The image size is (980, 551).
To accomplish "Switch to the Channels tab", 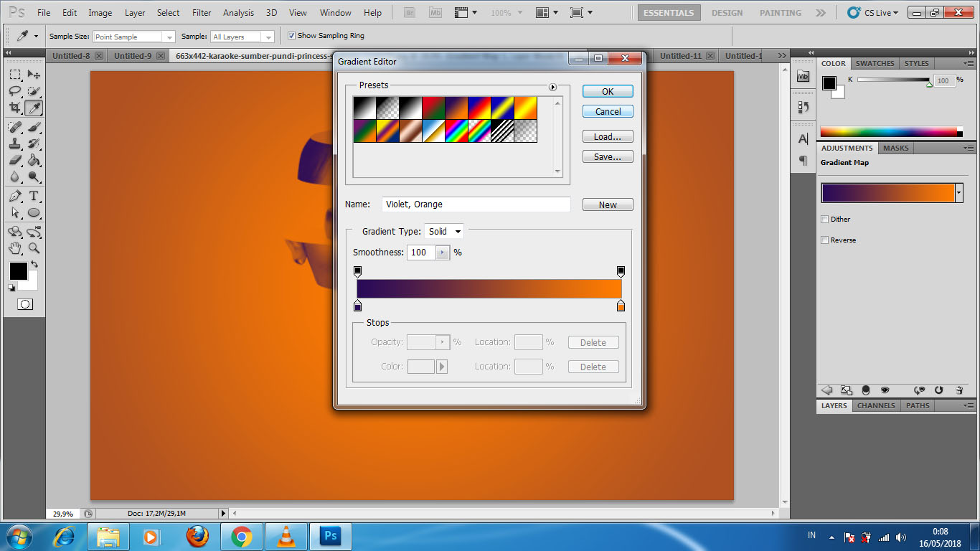I will (876, 405).
